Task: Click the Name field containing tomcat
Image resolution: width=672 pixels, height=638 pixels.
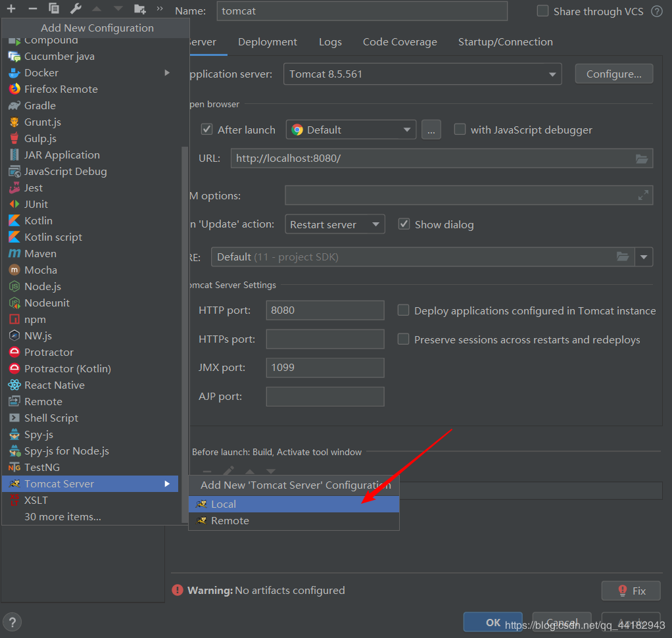Action: (x=362, y=11)
